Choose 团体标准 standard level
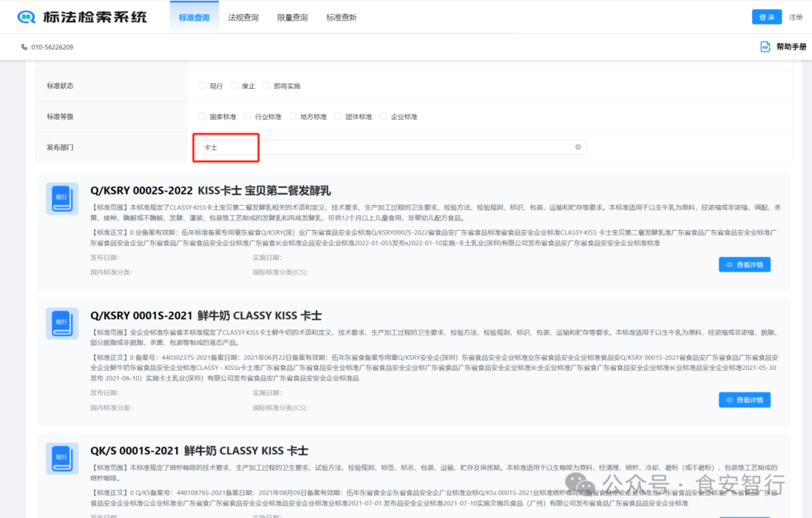 338,117
